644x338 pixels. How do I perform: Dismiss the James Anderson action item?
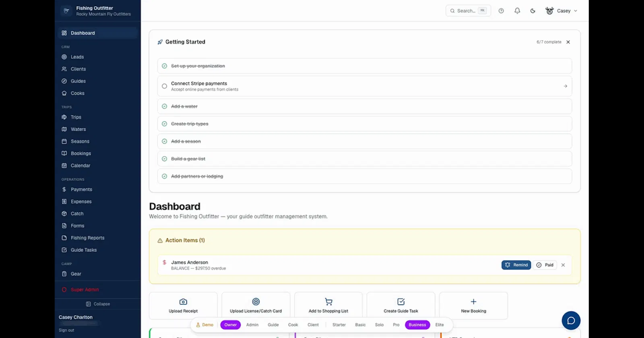click(x=563, y=265)
